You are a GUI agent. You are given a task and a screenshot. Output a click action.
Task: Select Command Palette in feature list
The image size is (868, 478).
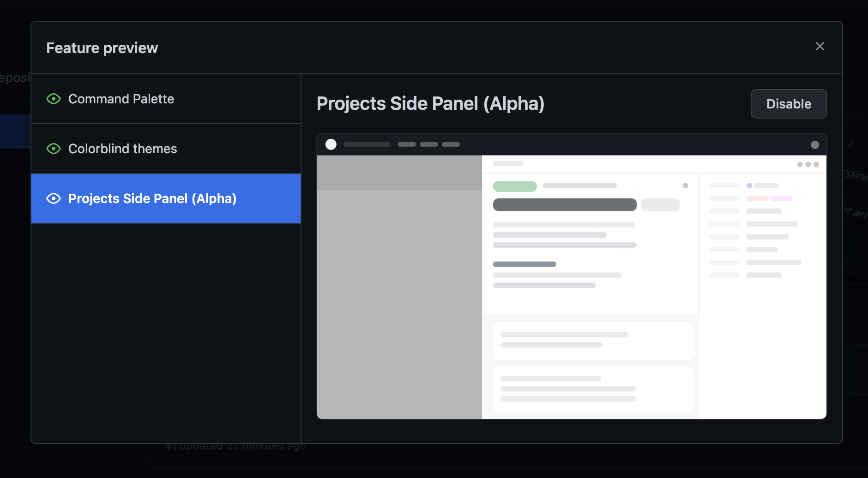(x=166, y=99)
